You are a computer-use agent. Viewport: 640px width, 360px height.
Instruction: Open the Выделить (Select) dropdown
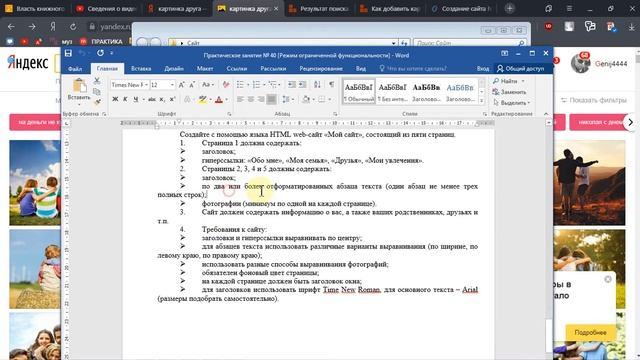tap(512, 103)
